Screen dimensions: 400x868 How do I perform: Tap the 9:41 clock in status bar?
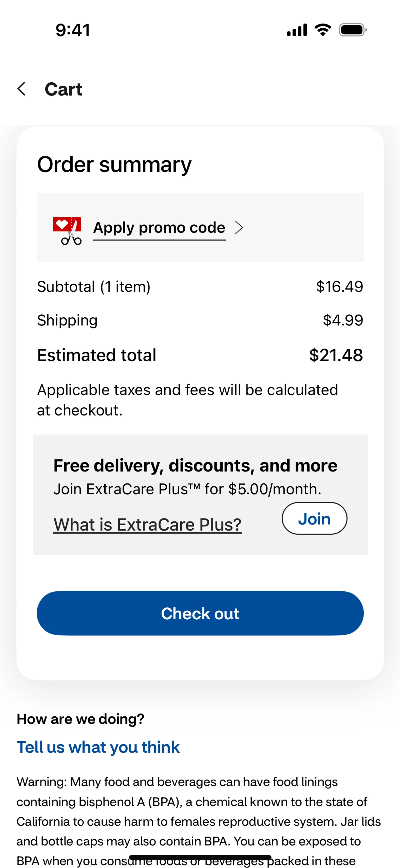[73, 30]
